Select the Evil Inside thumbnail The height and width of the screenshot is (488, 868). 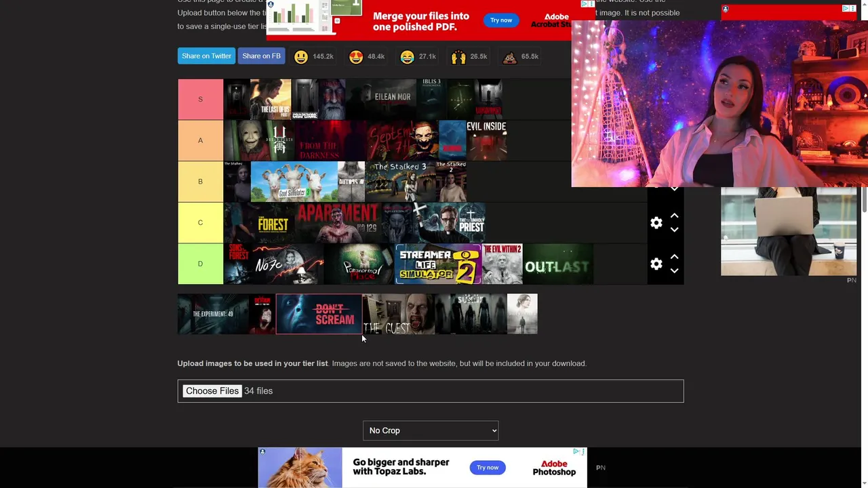tap(486, 140)
